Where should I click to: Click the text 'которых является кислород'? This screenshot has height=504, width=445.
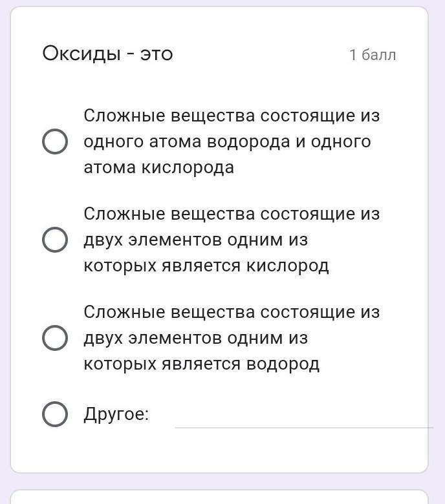[x=206, y=266]
